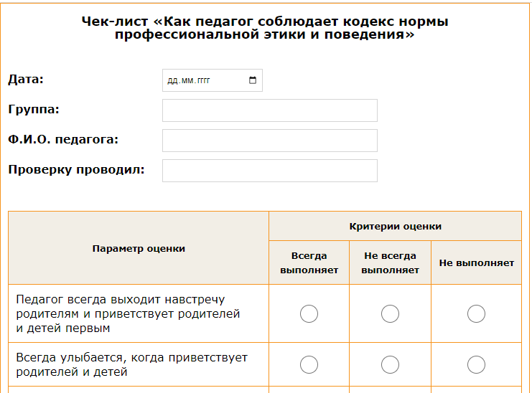Click the Проверку проводил label
The image size is (532, 393).
pyautogui.click(x=76, y=170)
